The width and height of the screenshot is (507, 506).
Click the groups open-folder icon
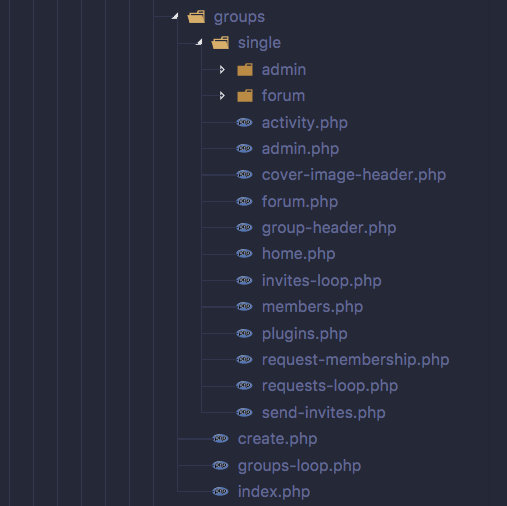[x=196, y=17]
